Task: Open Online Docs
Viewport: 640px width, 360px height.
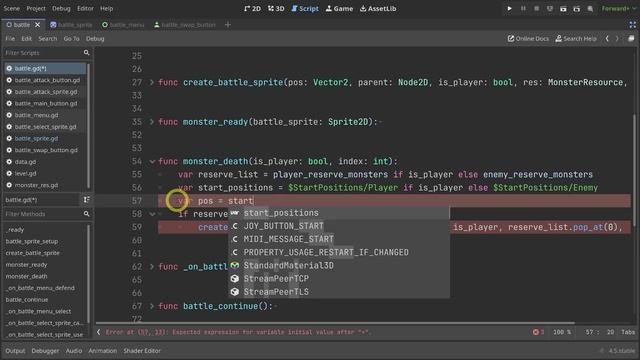Action: coord(528,39)
